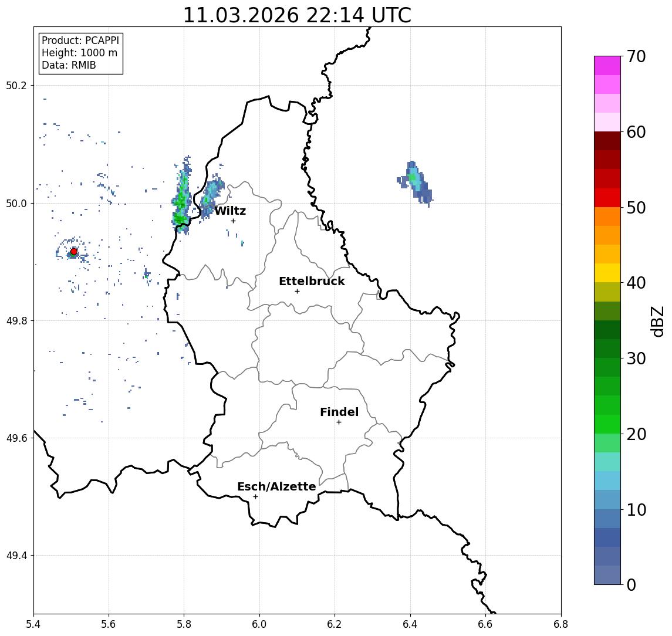Screen dimensions: 672x636
Task: Pick the light cyan colorbar swatch
Action: [607, 462]
